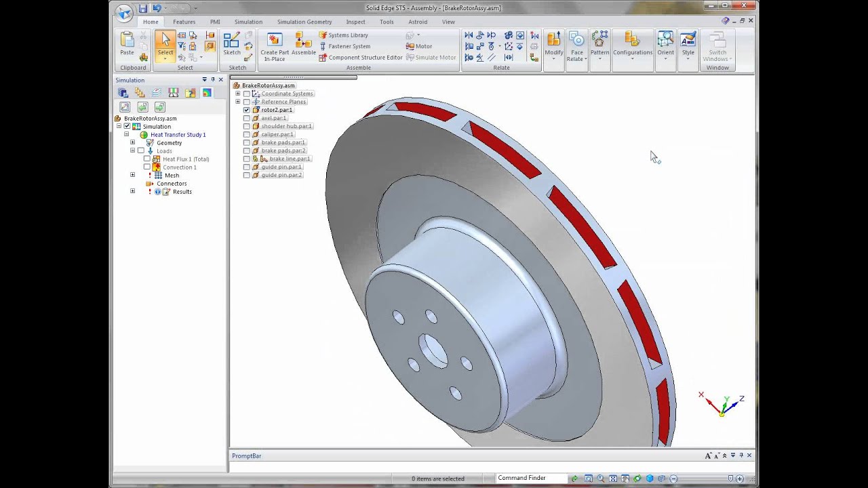Select guide pin.par:2 in the PathFinder

281,175
